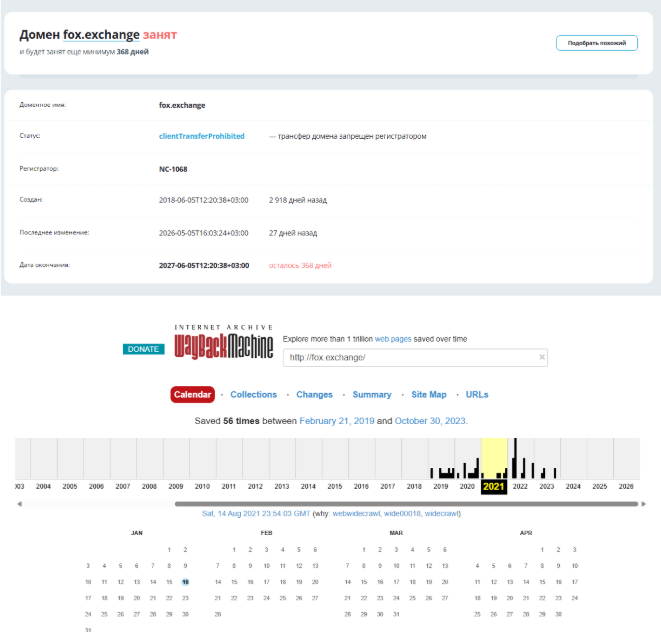Click the tall 2022 capture bar in the histogram
Viewport: 661px width, 637px height.
click(515, 458)
